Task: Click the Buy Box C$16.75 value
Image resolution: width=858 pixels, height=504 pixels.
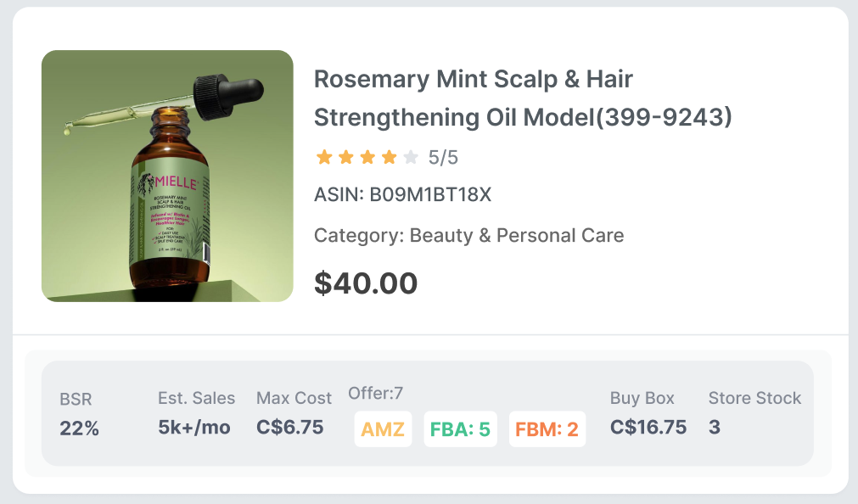Action: (648, 427)
